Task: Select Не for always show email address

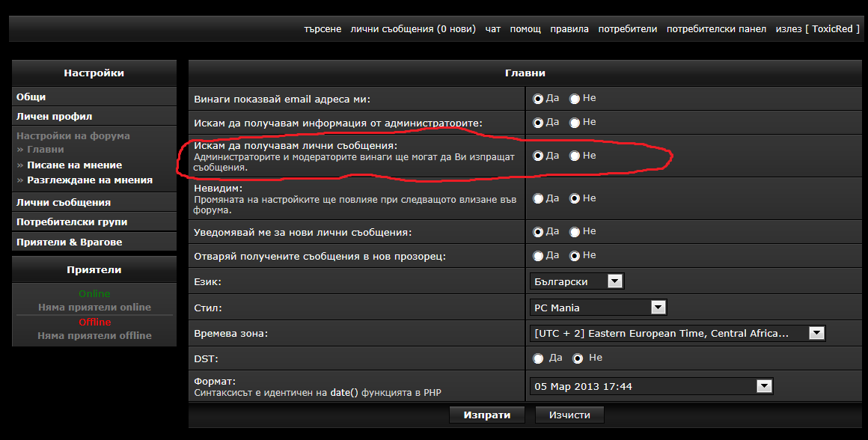Action: [x=575, y=99]
